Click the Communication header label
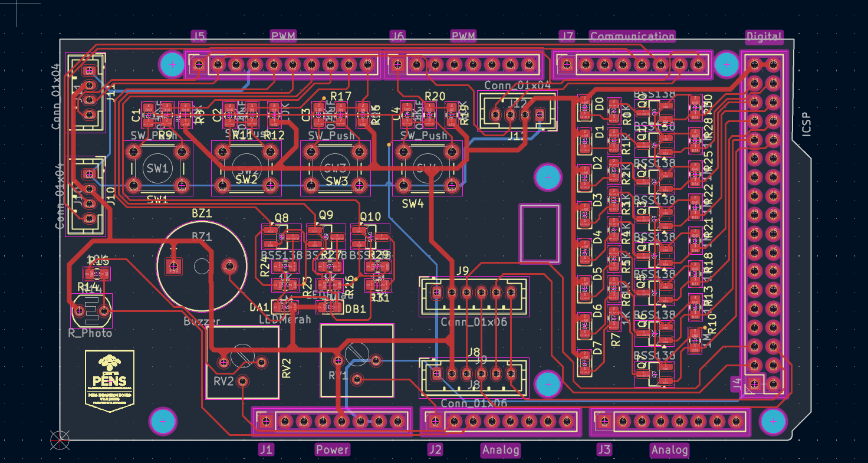 pos(632,37)
